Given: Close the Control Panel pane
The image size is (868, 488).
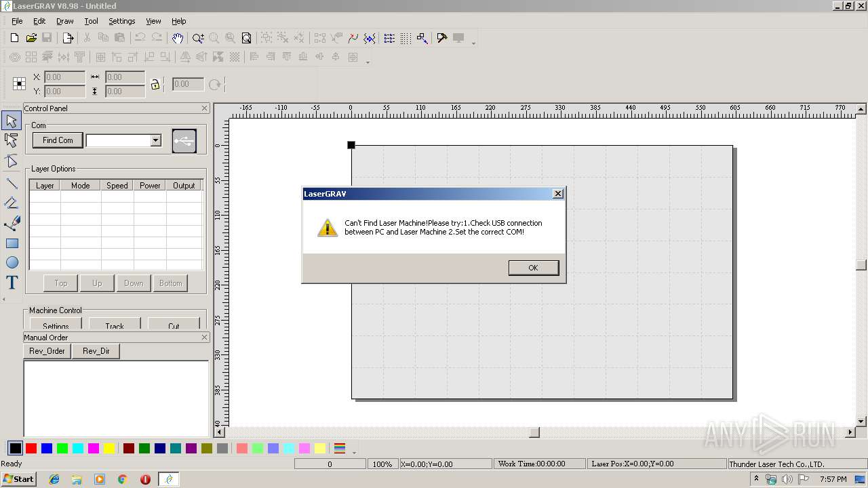Looking at the screenshot, I should click(x=205, y=108).
